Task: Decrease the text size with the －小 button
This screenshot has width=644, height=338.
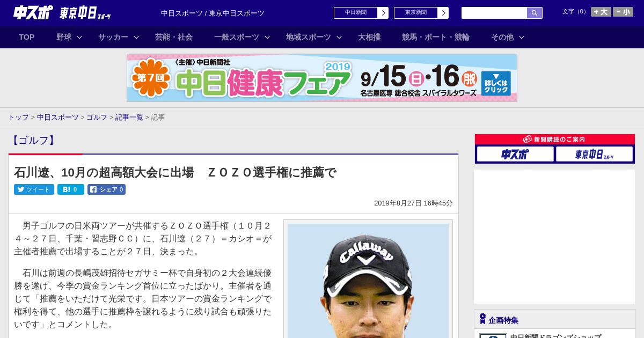Action: click(623, 12)
